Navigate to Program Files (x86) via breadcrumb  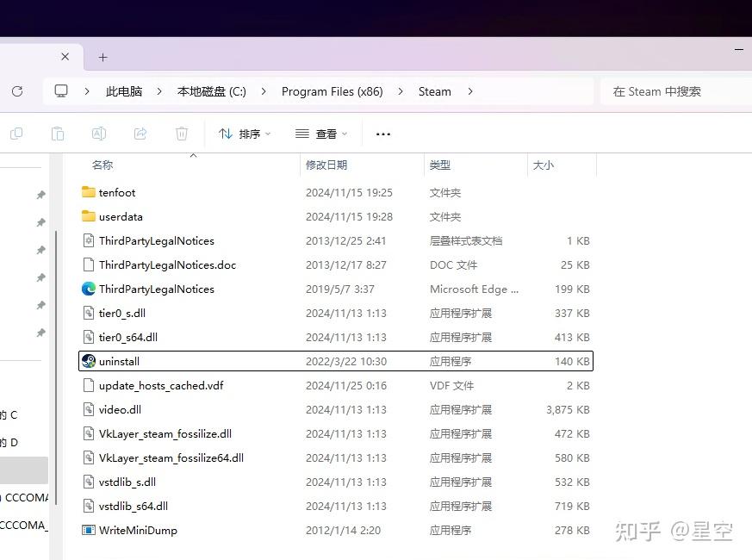click(x=332, y=91)
